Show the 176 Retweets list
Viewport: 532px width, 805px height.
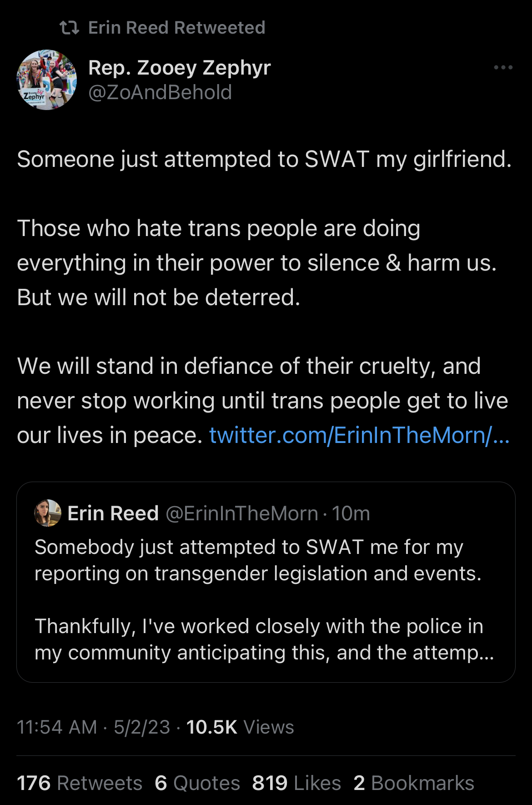[x=80, y=783]
